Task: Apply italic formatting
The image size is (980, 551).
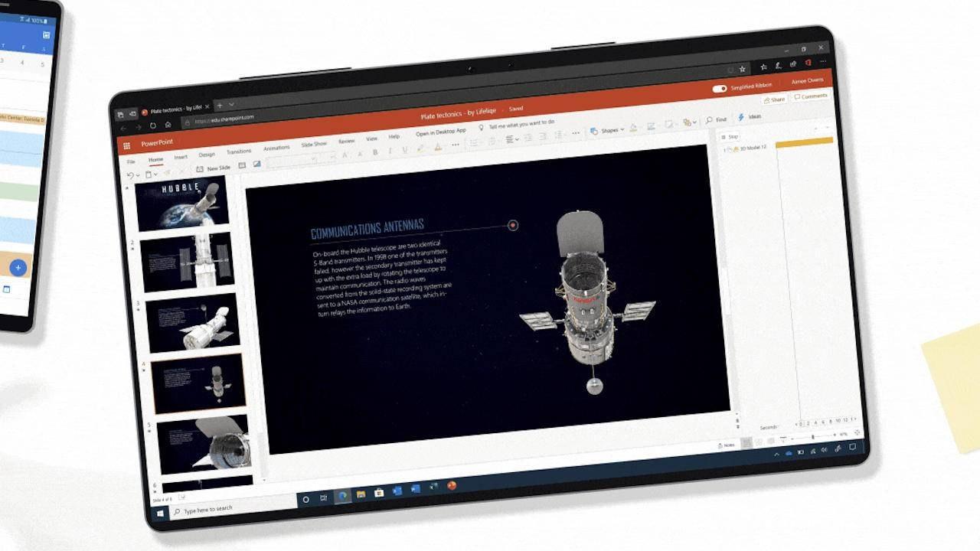Action: [x=389, y=151]
